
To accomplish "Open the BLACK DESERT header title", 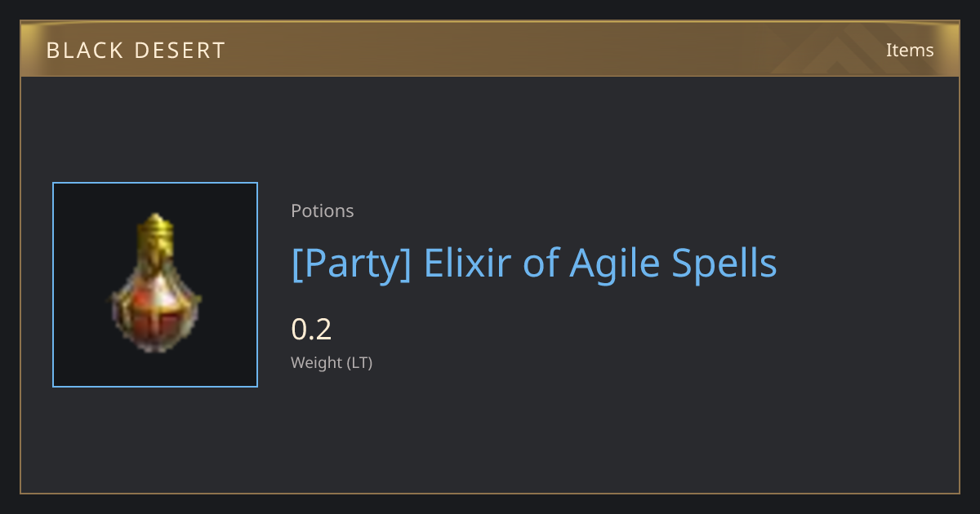I will (136, 51).
